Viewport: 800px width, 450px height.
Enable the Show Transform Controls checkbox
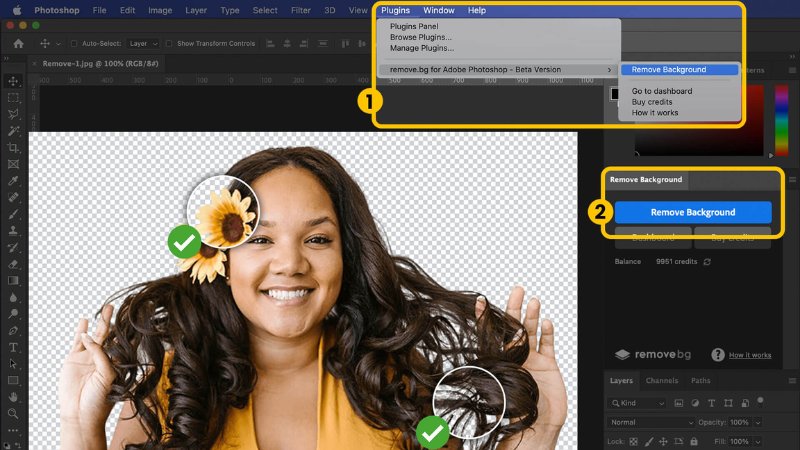tap(169, 44)
